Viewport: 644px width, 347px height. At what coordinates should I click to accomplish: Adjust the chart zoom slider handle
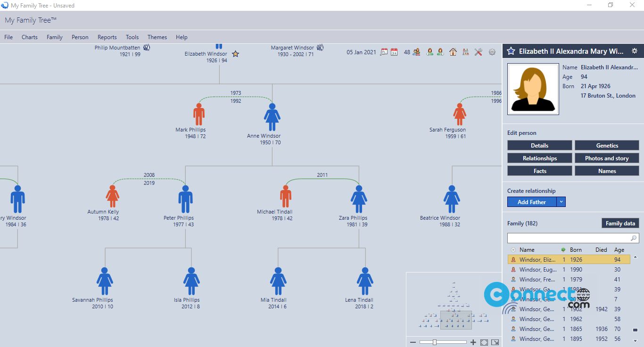[x=435, y=342]
